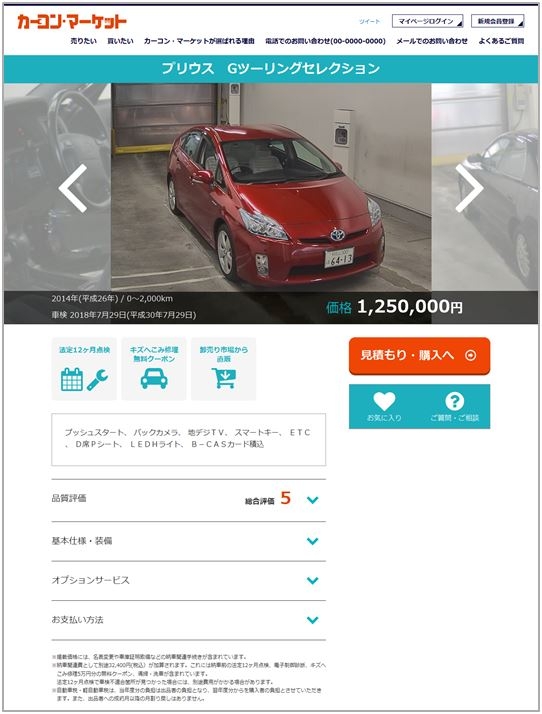Click the 新規会員登録 button
Screen dimensions: 542x714
pyautogui.click(x=497, y=21)
